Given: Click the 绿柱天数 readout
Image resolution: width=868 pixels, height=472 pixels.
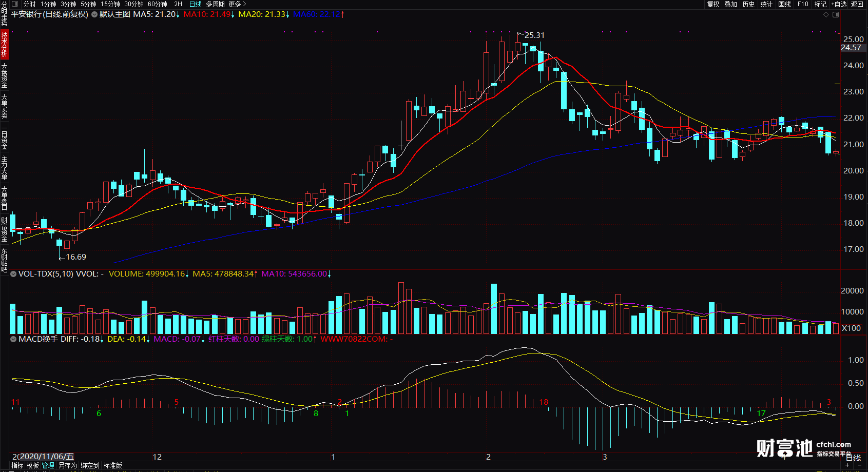Looking at the screenshot, I should pos(290,339).
